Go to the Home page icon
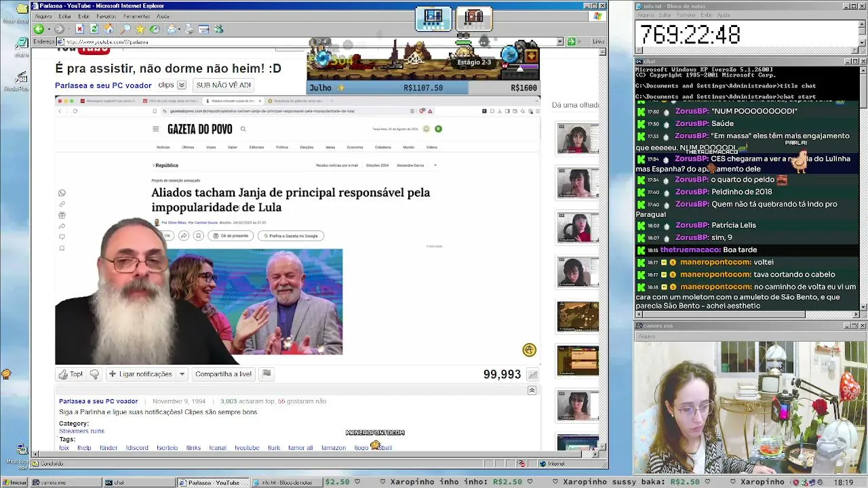The image size is (868, 488). (x=108, y=29)
